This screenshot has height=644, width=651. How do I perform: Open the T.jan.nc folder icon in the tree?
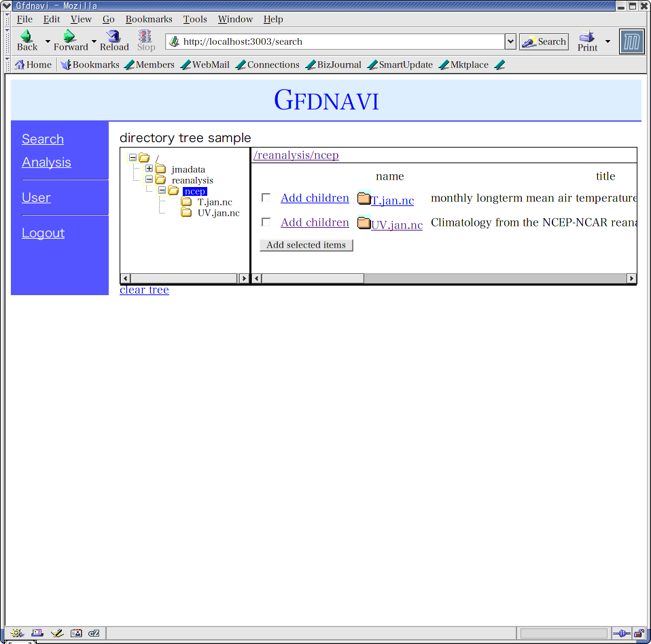186,202
